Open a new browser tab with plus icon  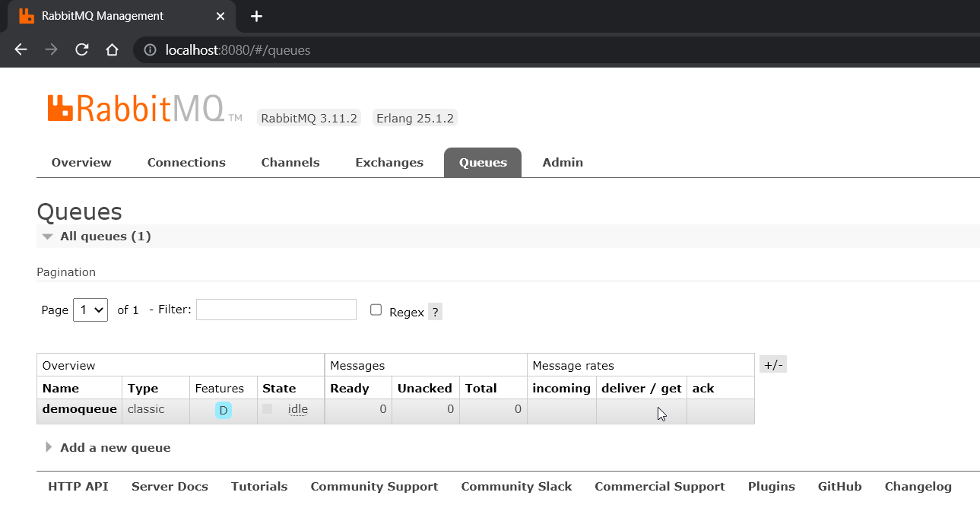[x=256, y=16]
